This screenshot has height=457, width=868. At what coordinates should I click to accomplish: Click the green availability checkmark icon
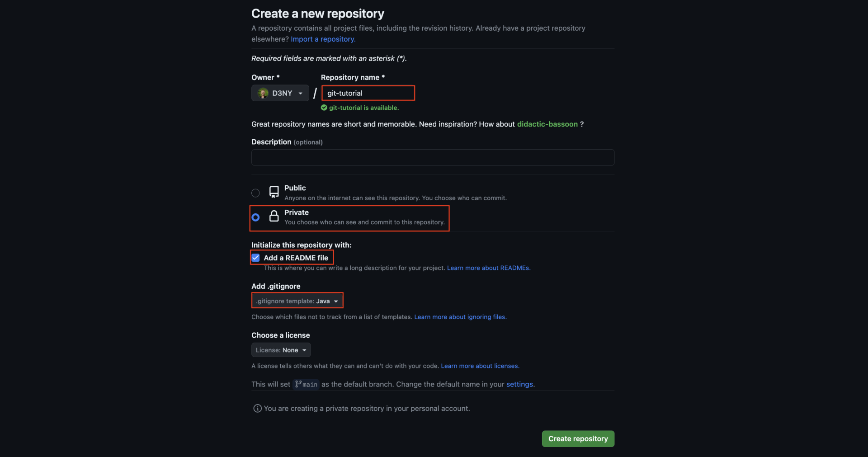(x=324, y=108)
